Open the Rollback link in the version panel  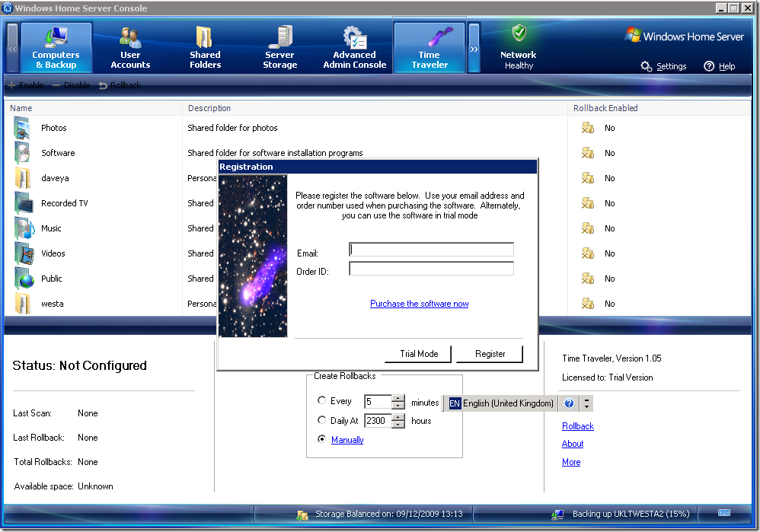pos(578,426)
